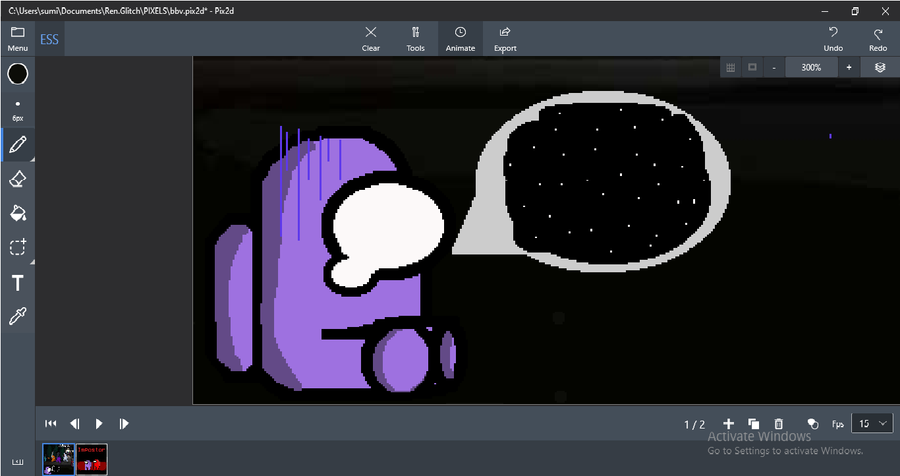
Task: Select the first frame thumbnail
Action: pos(59,459)
